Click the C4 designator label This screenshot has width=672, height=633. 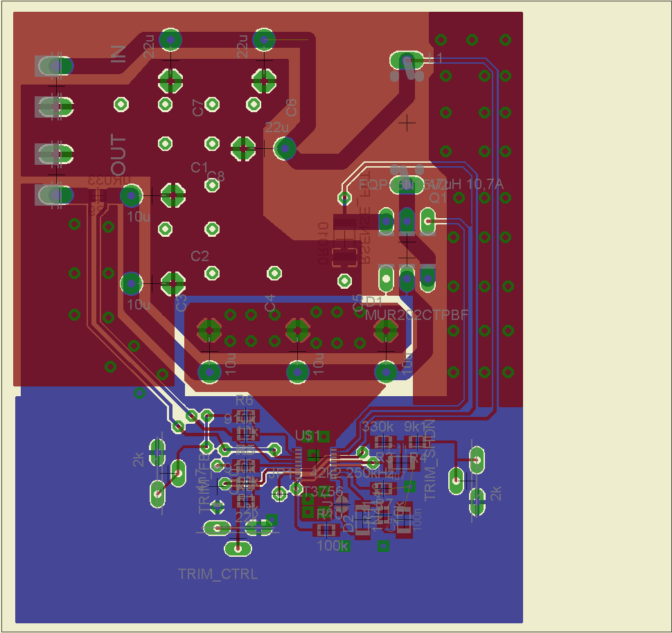point(269,303)
